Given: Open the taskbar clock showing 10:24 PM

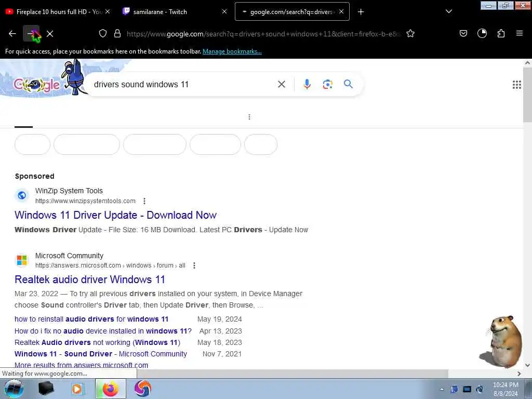Looking at the screenshot, I should coord(506,389).
